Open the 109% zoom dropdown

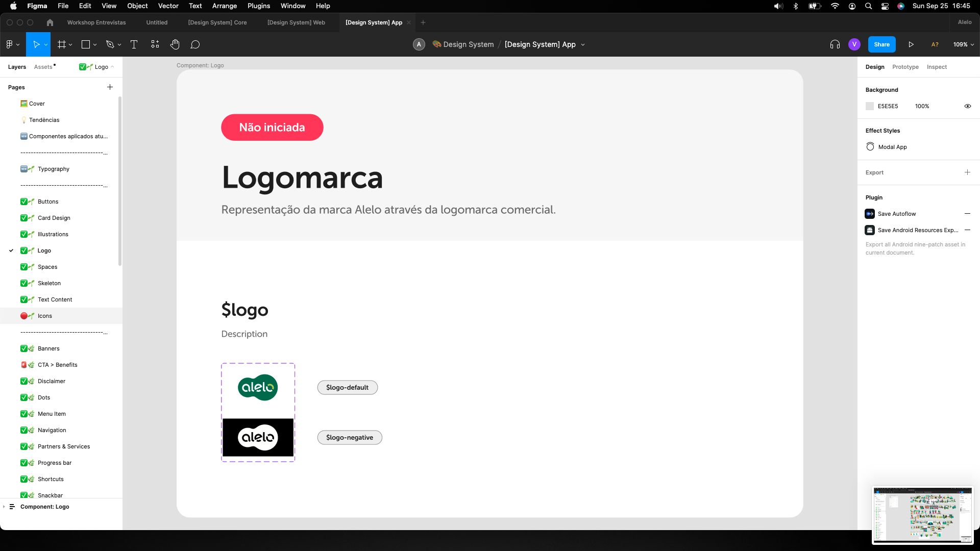963,44
